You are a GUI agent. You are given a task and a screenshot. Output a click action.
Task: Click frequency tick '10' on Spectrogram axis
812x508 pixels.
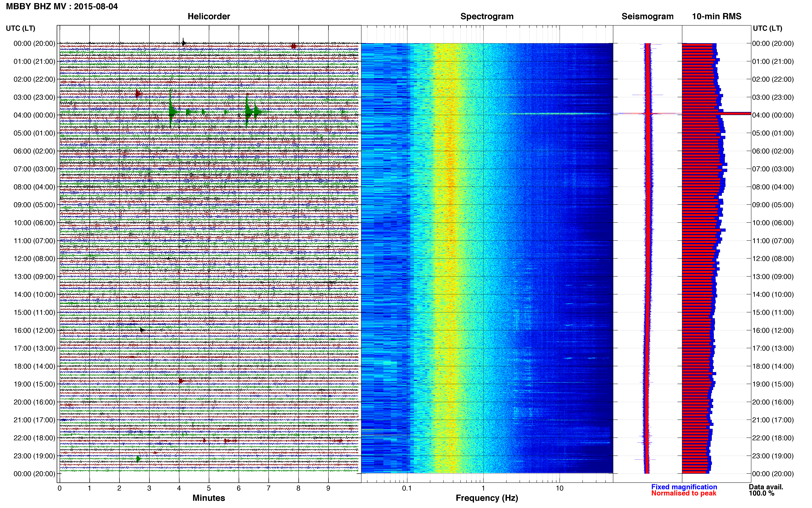559,488
